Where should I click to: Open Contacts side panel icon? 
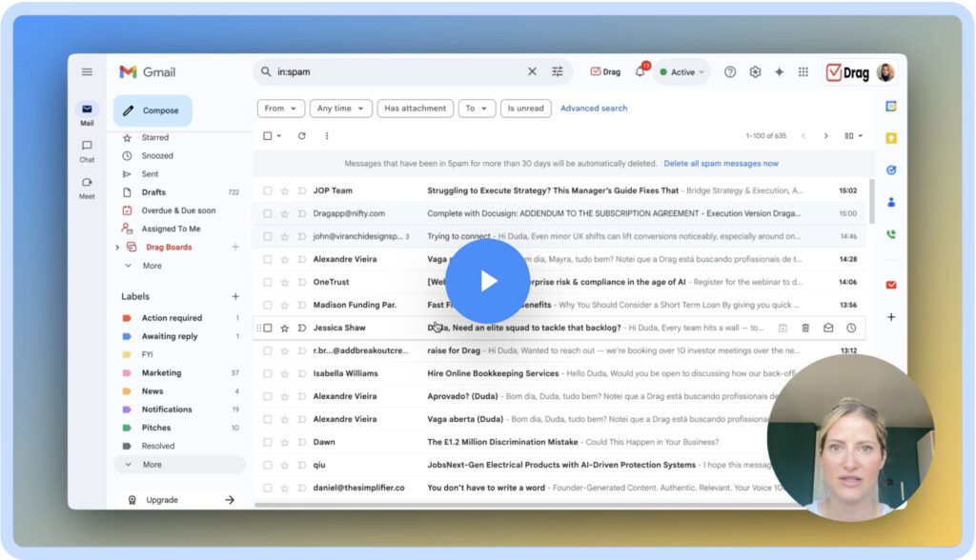(x=891, y=202)
